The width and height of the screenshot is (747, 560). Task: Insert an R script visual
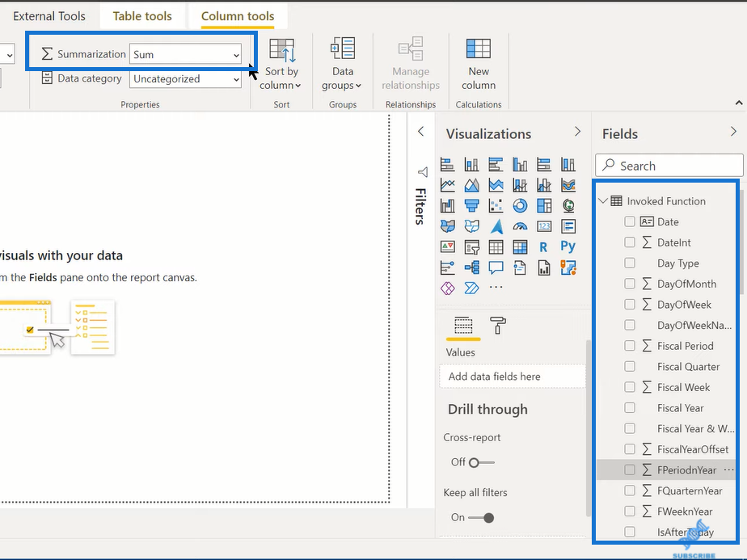543,246
